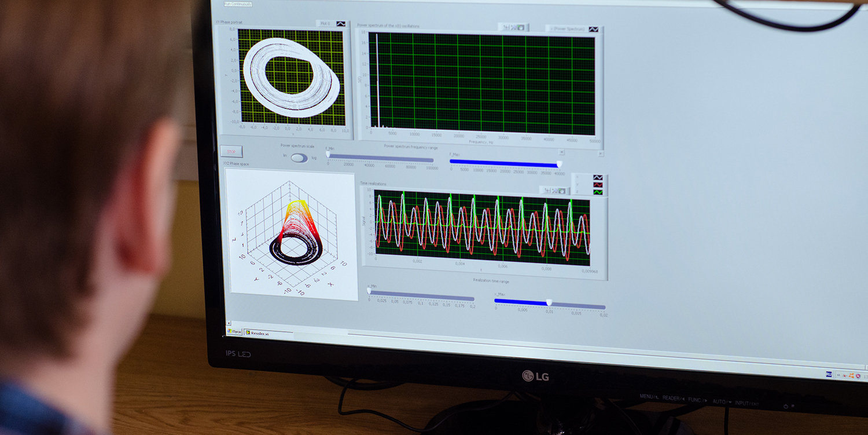This screenshot has height=435, width=868.
Task: Click the 0,009968 time axis end value
Action: point(590,270)
